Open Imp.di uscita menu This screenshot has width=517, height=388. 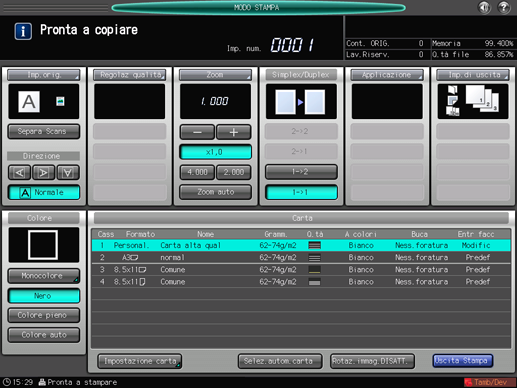(x=473, y=75)
